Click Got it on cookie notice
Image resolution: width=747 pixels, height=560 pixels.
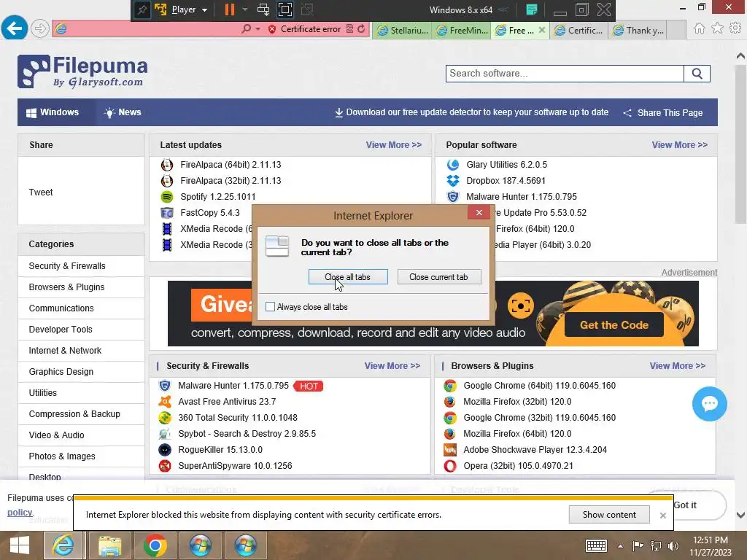click(x=685, y=505)
